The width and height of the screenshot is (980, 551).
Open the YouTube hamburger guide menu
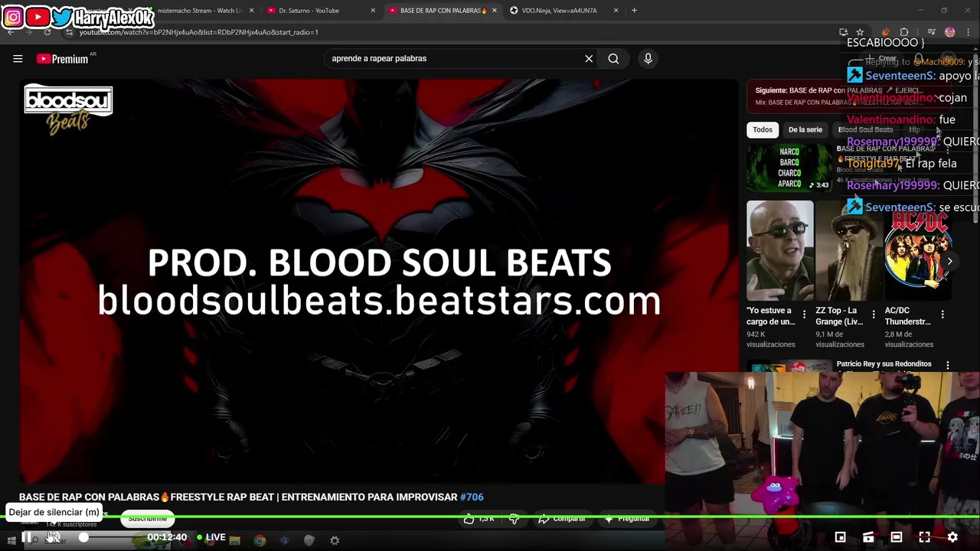[18, 58]
